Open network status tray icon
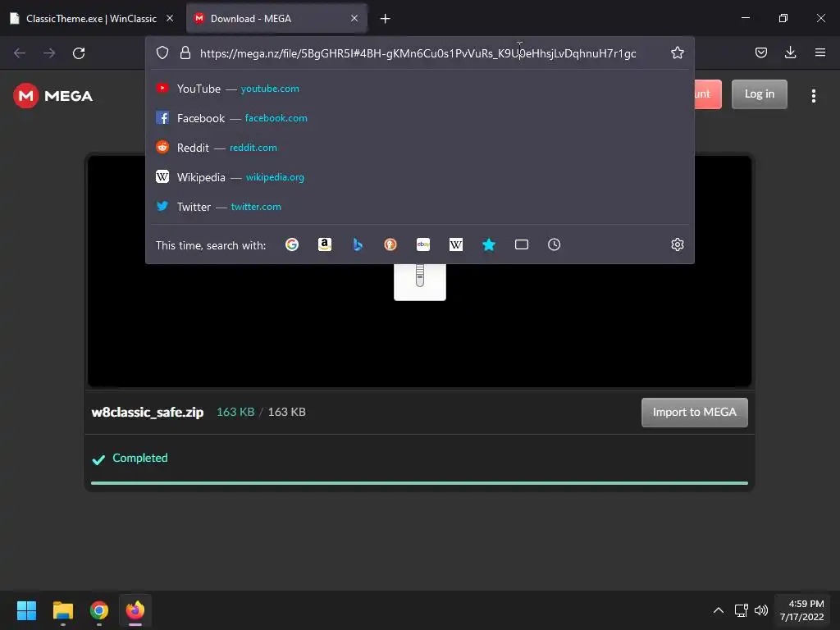The width and height of the screenshot is (840, 630). pyautogui.click(x=741, y=610)
